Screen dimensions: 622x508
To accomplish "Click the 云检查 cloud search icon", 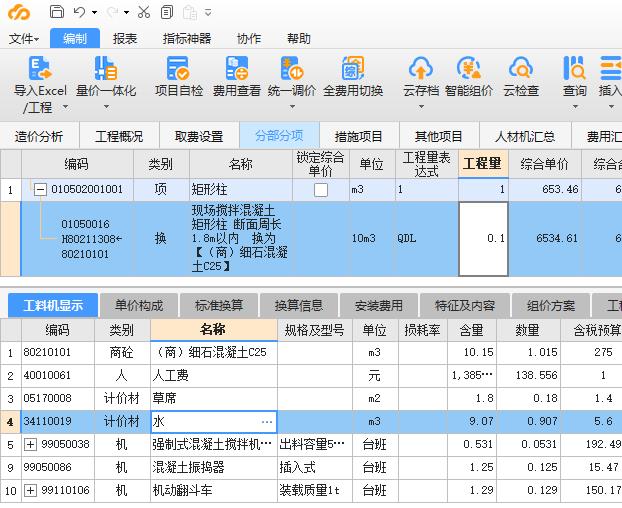I will (521, 69).
